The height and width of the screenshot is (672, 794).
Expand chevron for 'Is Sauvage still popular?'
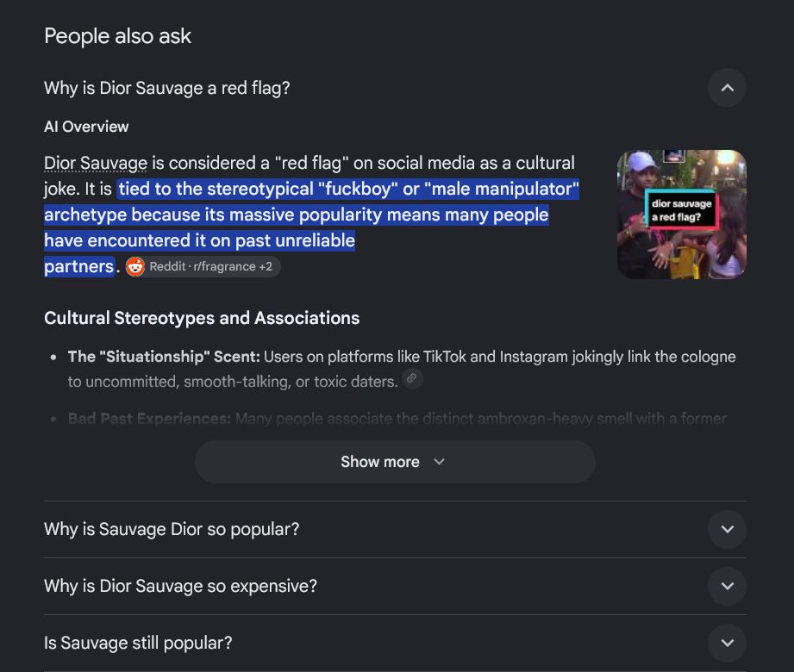pyautogui.click(x=727, y=643)
